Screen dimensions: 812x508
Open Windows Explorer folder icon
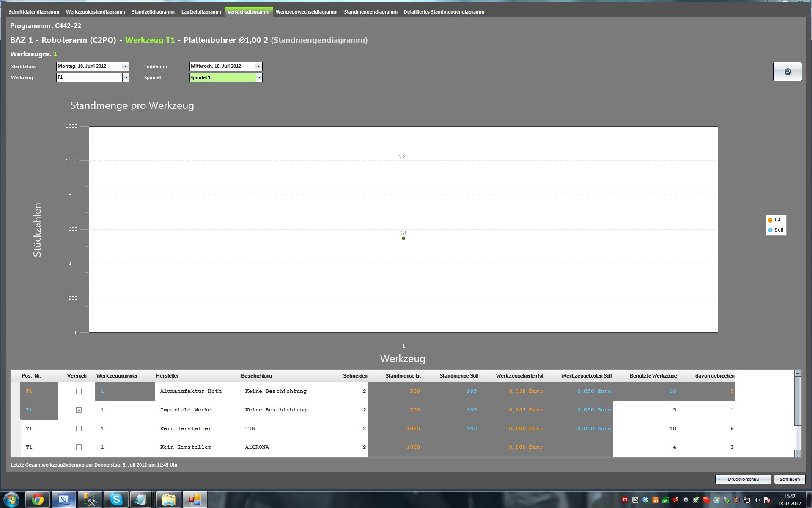pyautogui.click(x=168, y=500)
